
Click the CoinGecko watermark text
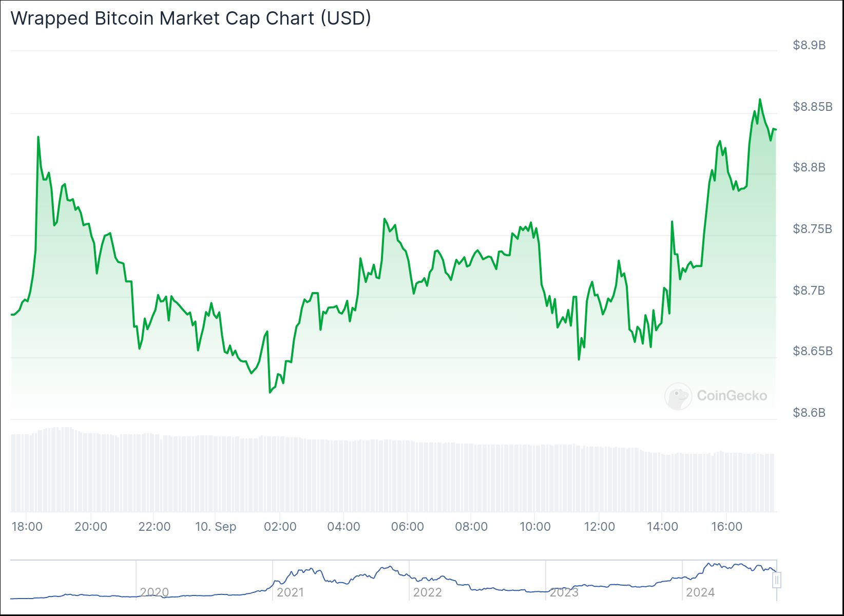[x=732, y=396]
